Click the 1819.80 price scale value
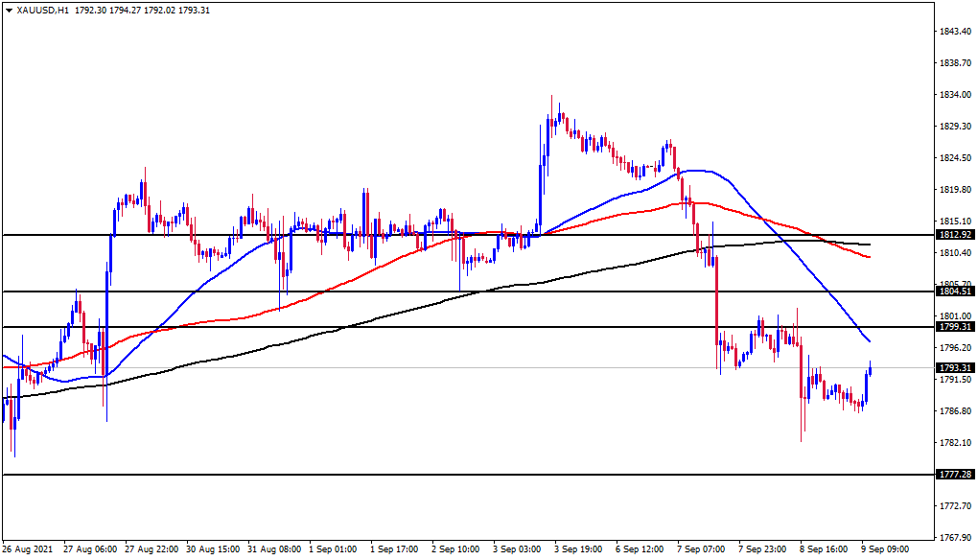 coord(956,190)
